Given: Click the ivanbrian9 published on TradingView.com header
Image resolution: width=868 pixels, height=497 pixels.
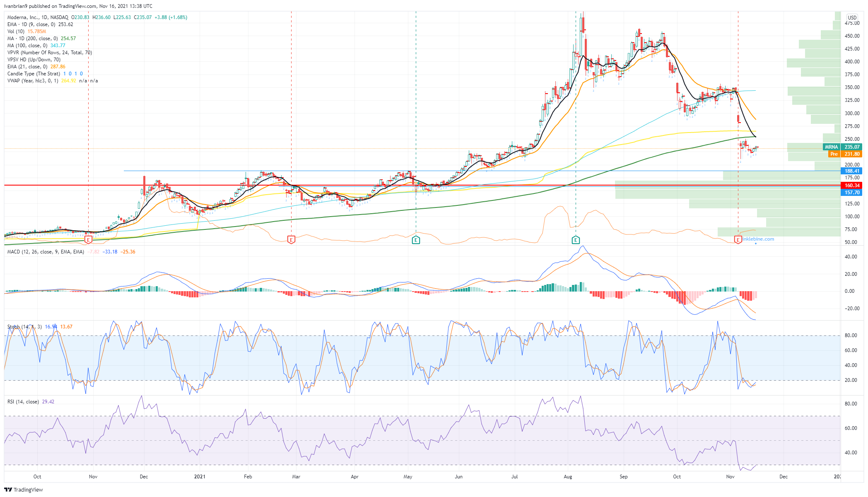Looking at the screenshot, I should pos(78,6).
